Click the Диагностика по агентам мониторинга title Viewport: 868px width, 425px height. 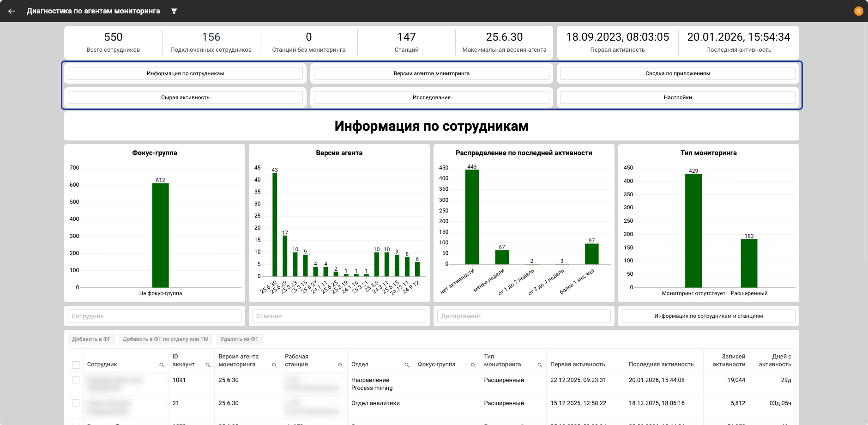click(x=93, y=11)
